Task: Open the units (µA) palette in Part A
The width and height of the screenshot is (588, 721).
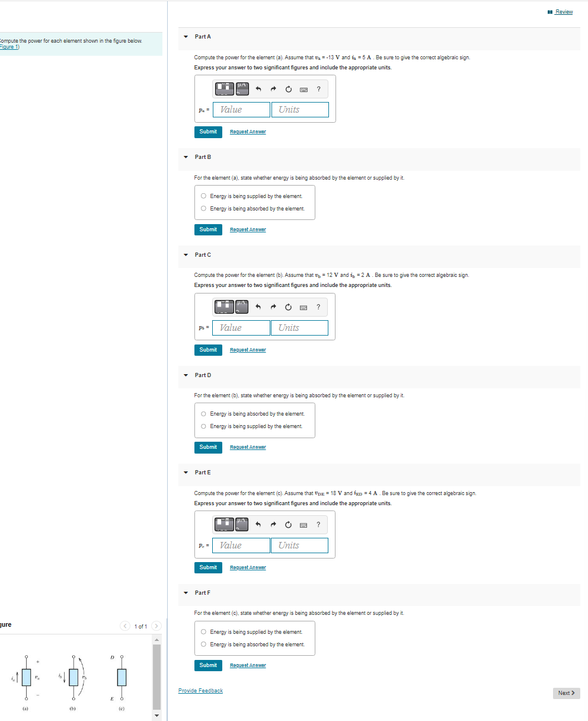Action: pyautogui.click(x=242, y=89)
